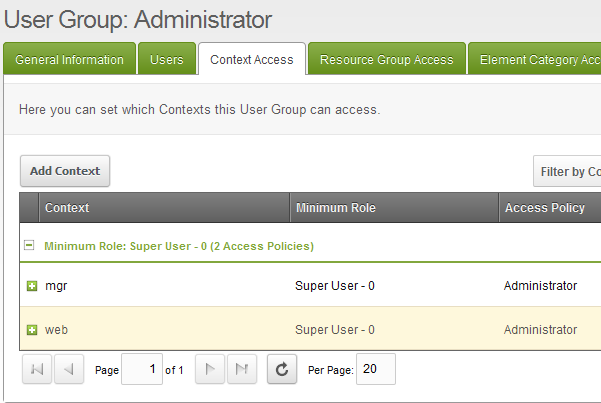Go to previous page arrow
This screenshot has height=403, width=601.
click(69, 370)
